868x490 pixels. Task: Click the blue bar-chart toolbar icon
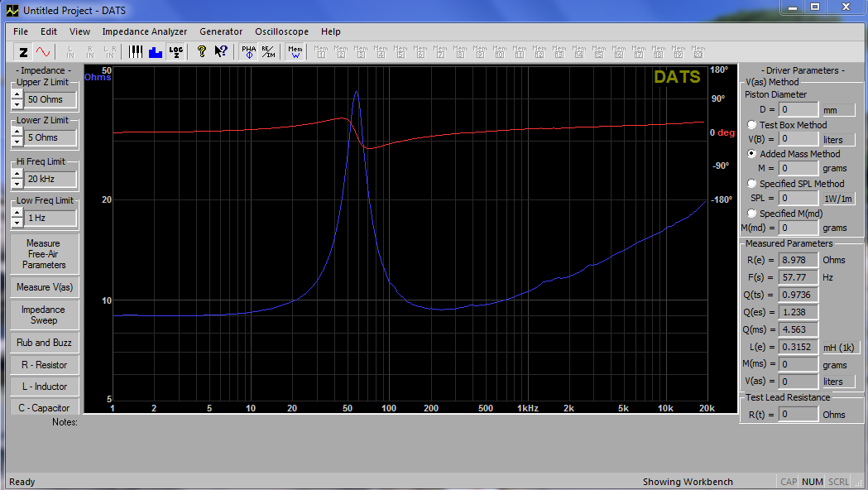(x=156, y=52)
